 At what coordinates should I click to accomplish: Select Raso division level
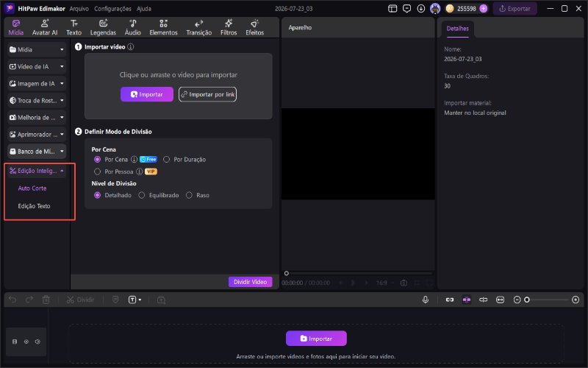(189, 195)
